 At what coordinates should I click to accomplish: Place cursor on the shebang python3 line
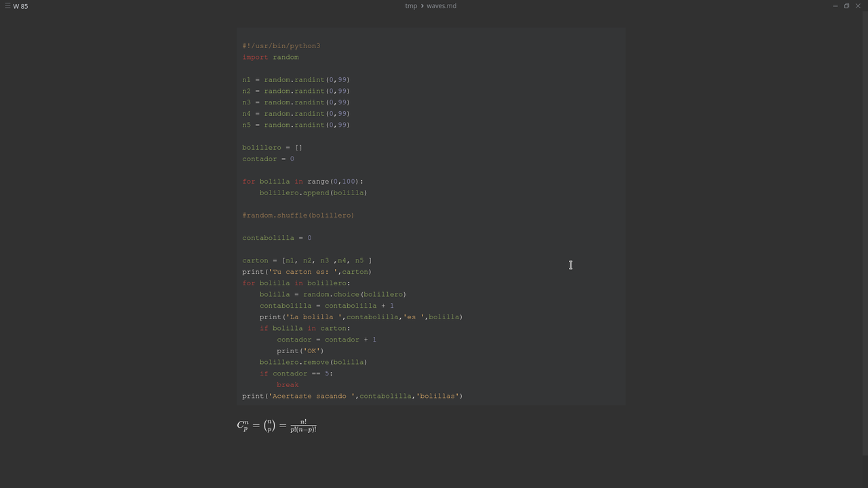coord(281,46)
